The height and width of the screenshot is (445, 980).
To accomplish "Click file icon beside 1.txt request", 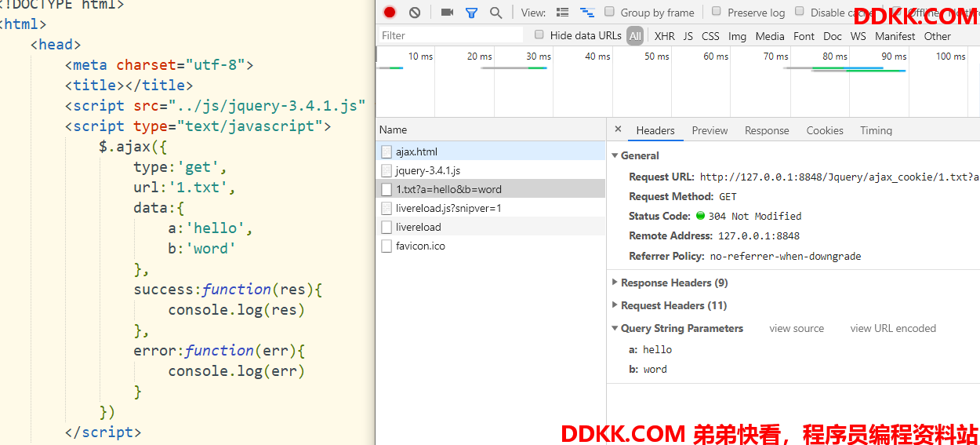I will click(386, 189).
